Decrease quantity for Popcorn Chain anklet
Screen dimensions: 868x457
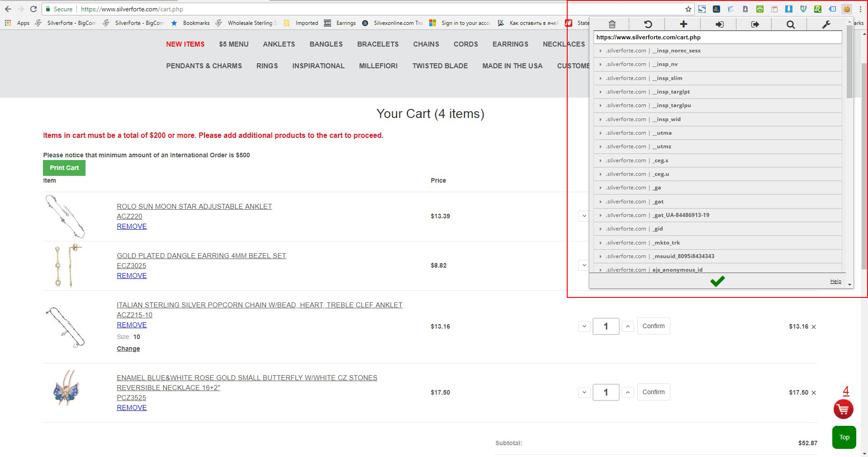click(584, 326)
